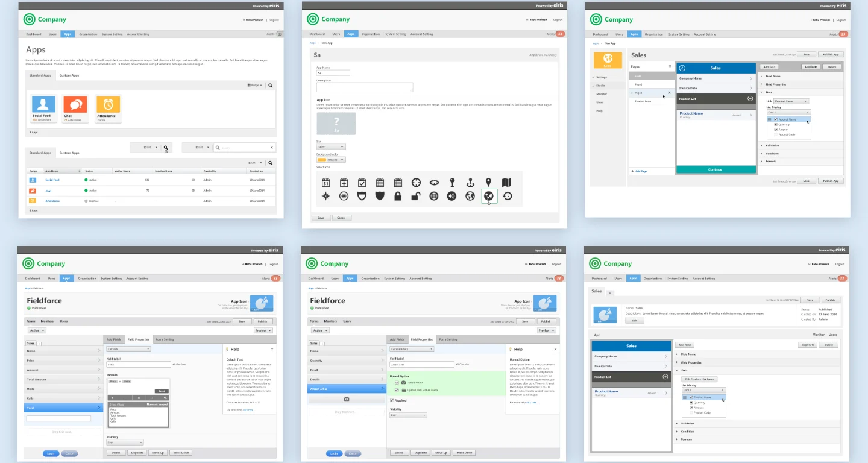Click Cancel button in New App form

(x=341, y=218)
